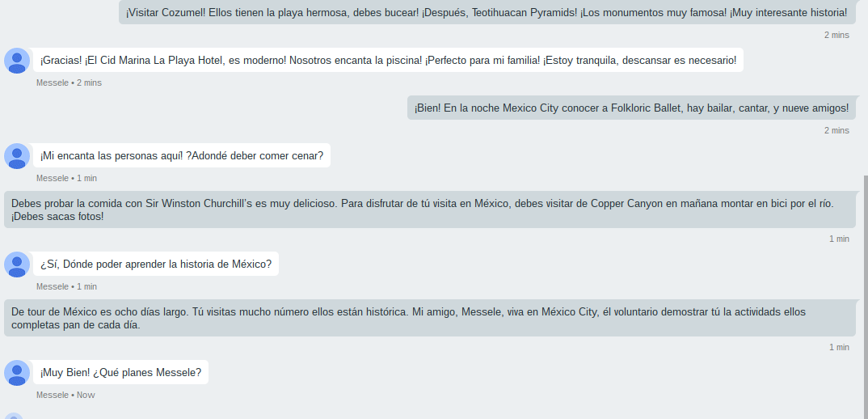Click the "1 min" timestamp under the Copper Canyon message
The image size is (868, 419).
(x=839, y=239)
